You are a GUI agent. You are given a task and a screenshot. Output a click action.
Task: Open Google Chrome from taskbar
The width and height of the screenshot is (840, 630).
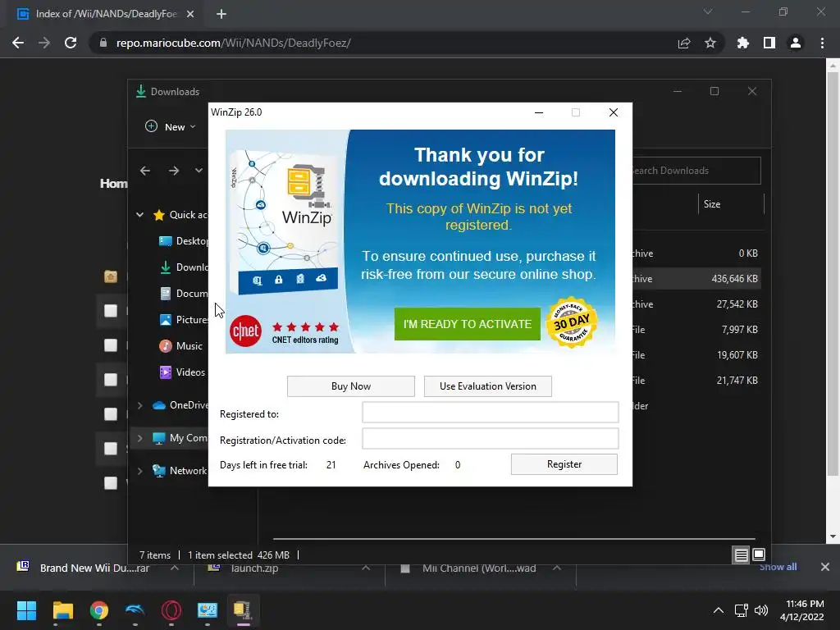tap(99, 610)
